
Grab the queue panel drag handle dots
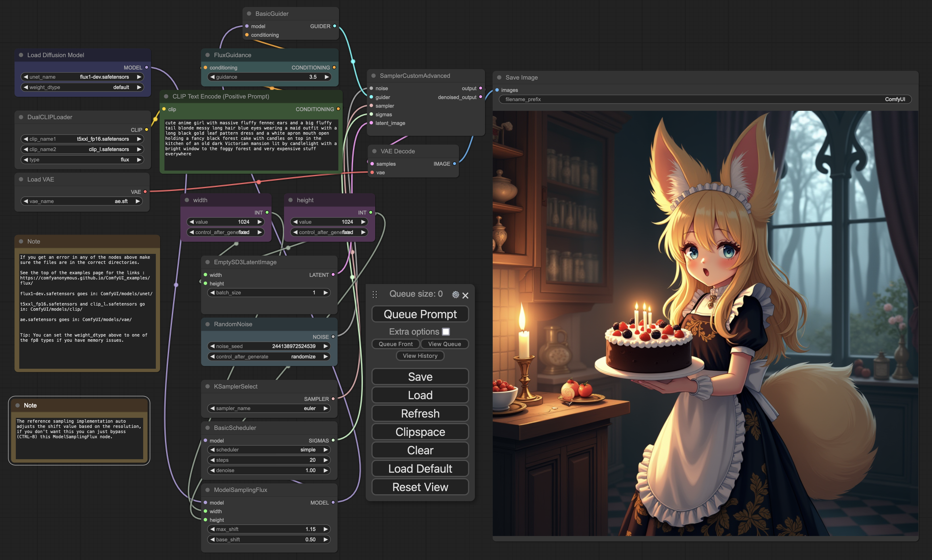pyautogui.click(x=375, y=294)
